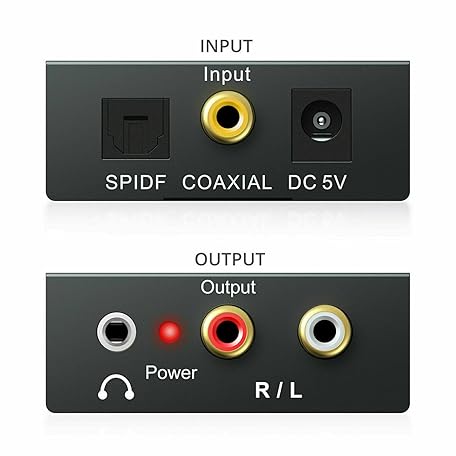Click the silver 3.5mm headphone output jack
456x456 pixels.
pos(117,332)
